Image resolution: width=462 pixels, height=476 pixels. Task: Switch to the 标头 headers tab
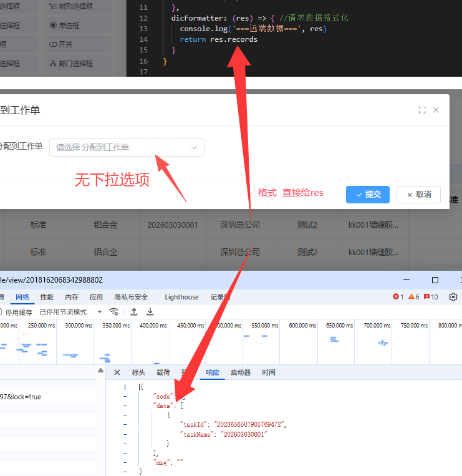138,372
